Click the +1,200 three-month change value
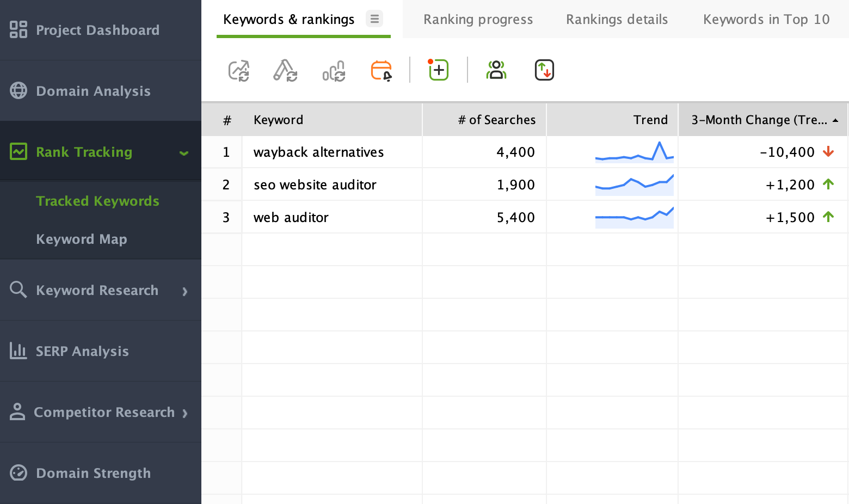Image resolution: width=849 pixels, height=504 pixels. click(790, 185)
